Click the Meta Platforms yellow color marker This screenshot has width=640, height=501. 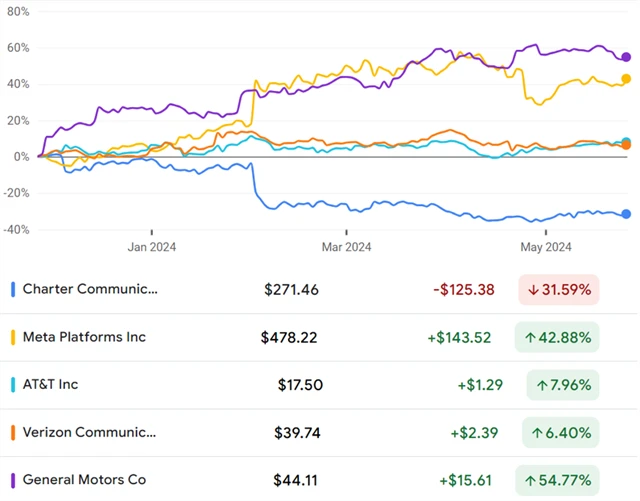(x=13, y=337)
